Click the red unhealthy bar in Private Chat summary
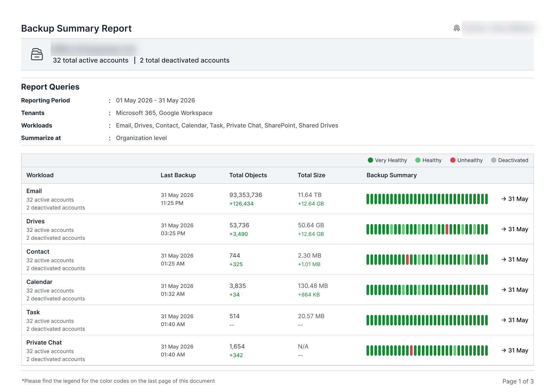Viewport: 555px width, 392px height. [411, 350]
